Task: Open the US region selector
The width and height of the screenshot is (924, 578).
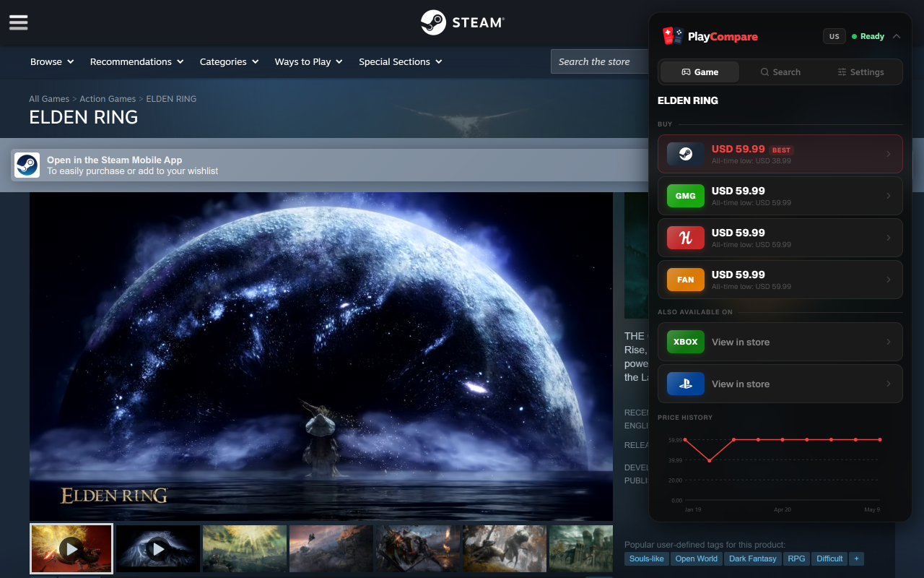Action: point(834,36)
